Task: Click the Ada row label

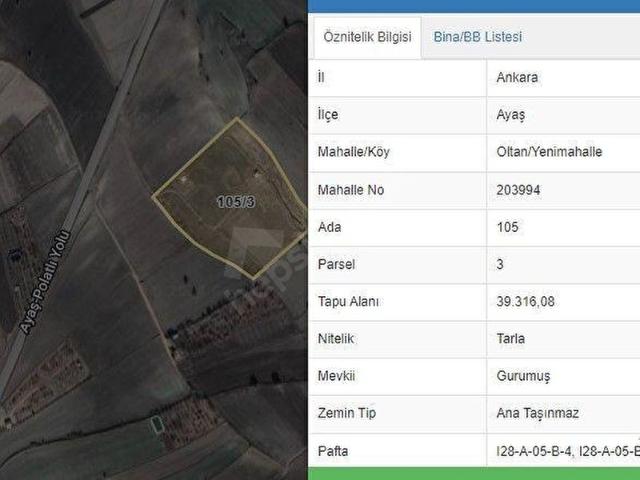Action: [329, 227]
